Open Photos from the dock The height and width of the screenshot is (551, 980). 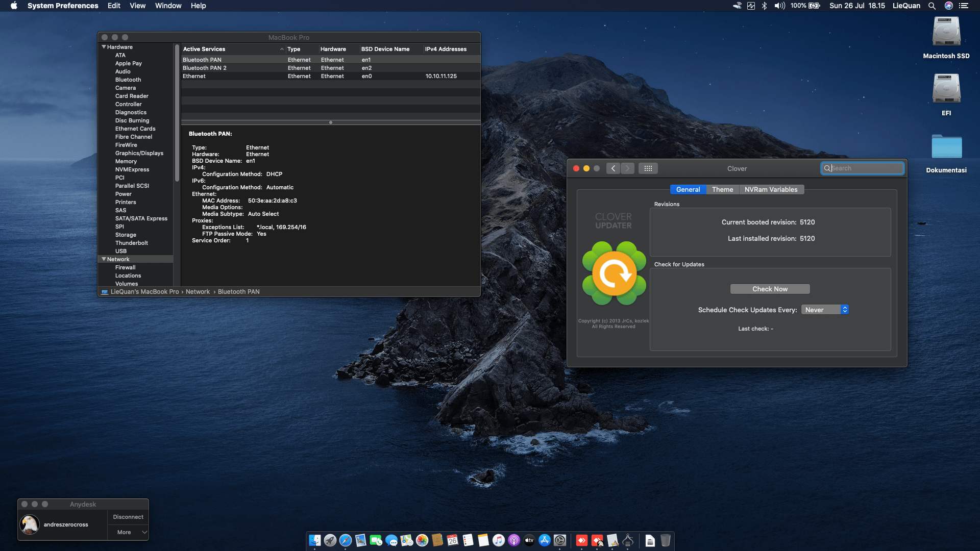(422, 540)
